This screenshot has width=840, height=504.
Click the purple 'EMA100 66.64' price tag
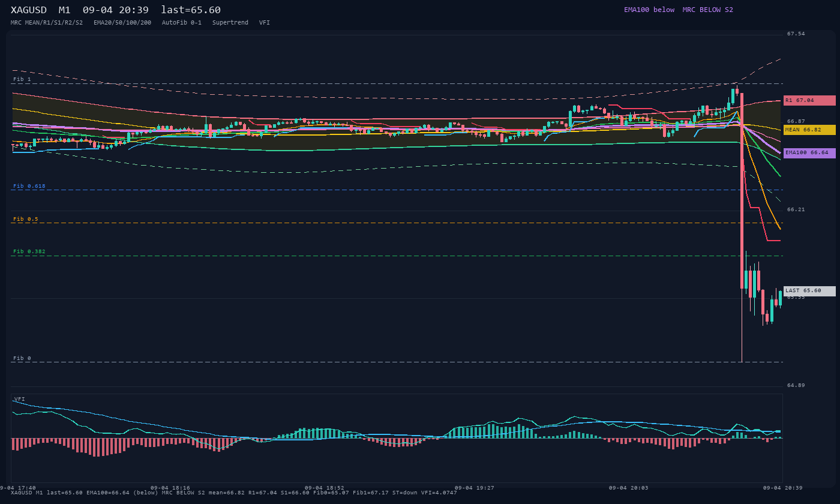(x=809, y=153)
